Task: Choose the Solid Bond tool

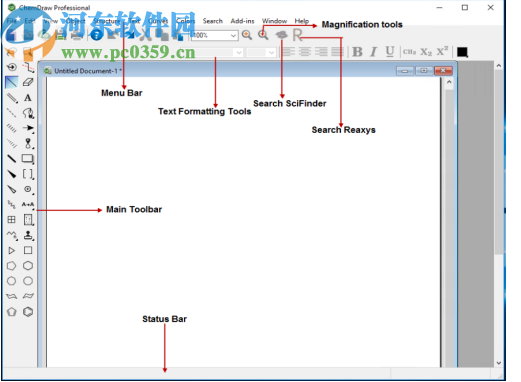Action: 12,82
